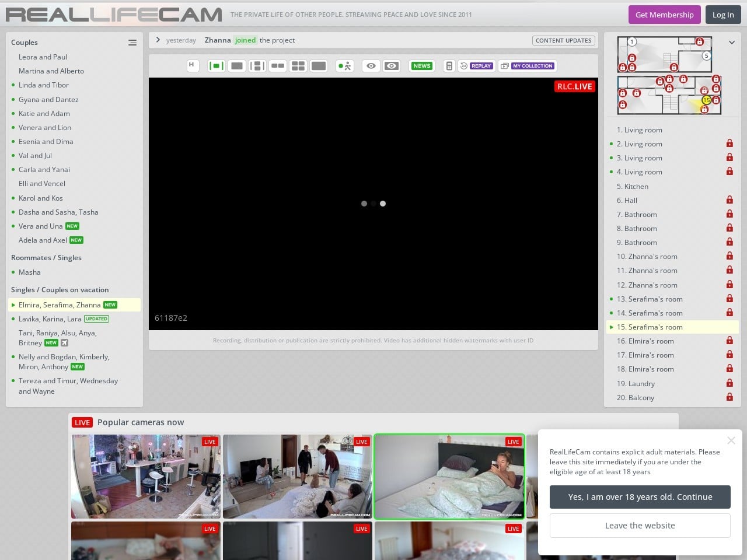Open the hamburger menu beside Couples
This screenshot has height=560, width=747.
[x=132, y=43]
